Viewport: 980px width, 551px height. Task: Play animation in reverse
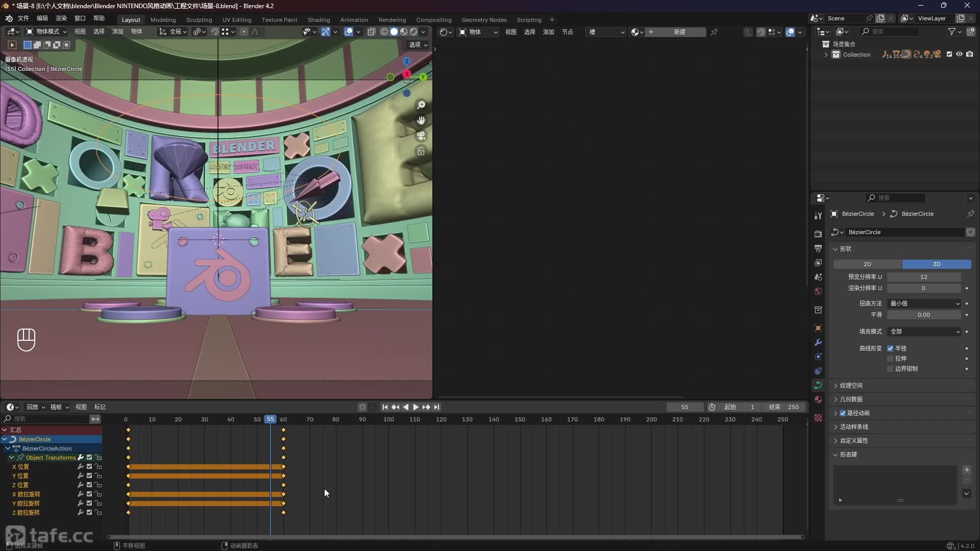[406, 407]
